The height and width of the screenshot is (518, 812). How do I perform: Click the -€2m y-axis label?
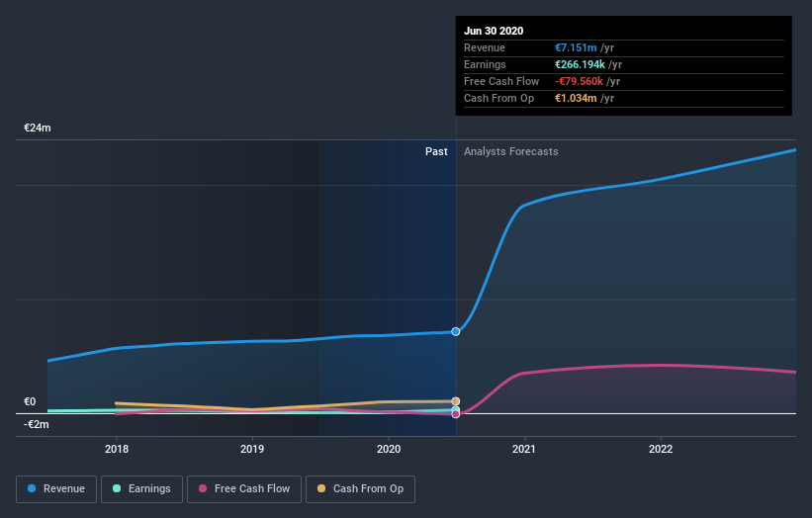click(x=37, y=424)
